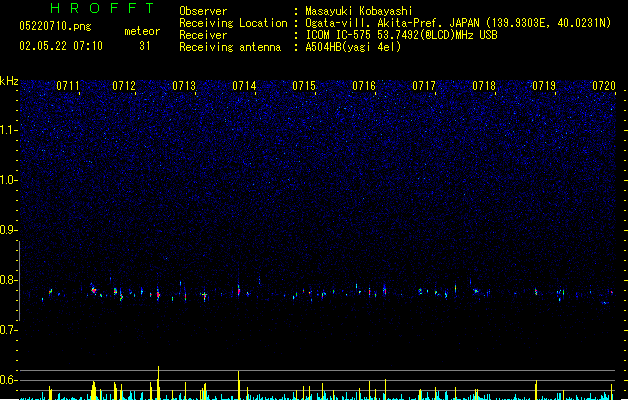Image resolution: width=629 pixels, height=400 pixels.
Task: Click the 0.6 kHz axis label
Action: pyautogui.click(x=8, y=380)
